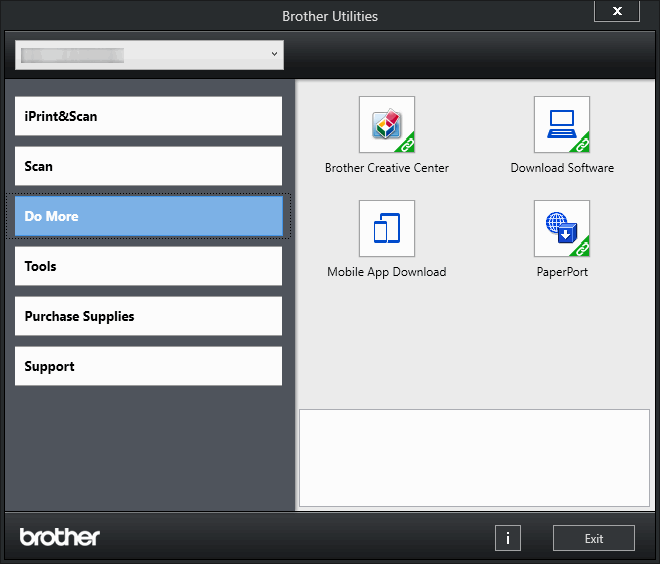
Task: Click the 'Download Software' text label
Action: point(562,168)
